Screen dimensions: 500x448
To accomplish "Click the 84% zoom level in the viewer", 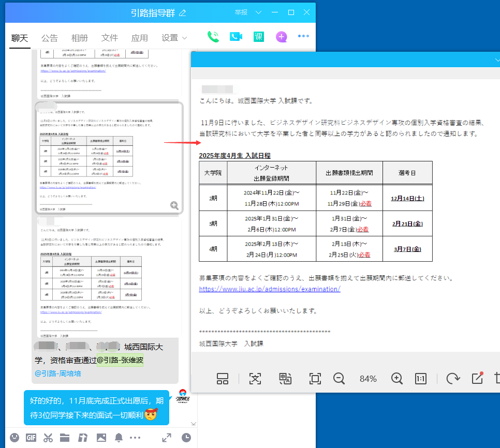I will 368,379.
